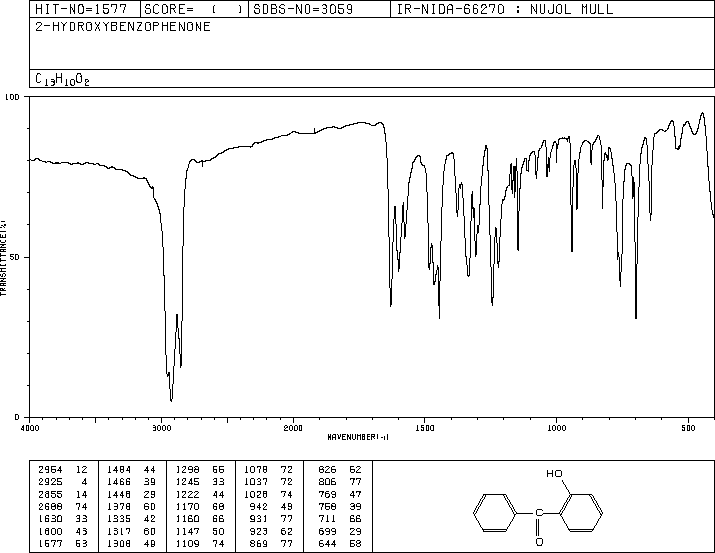This screenshot has width=715, height=553.
Task: Click the carbonyl O label below structure
Action: point(539,542)
